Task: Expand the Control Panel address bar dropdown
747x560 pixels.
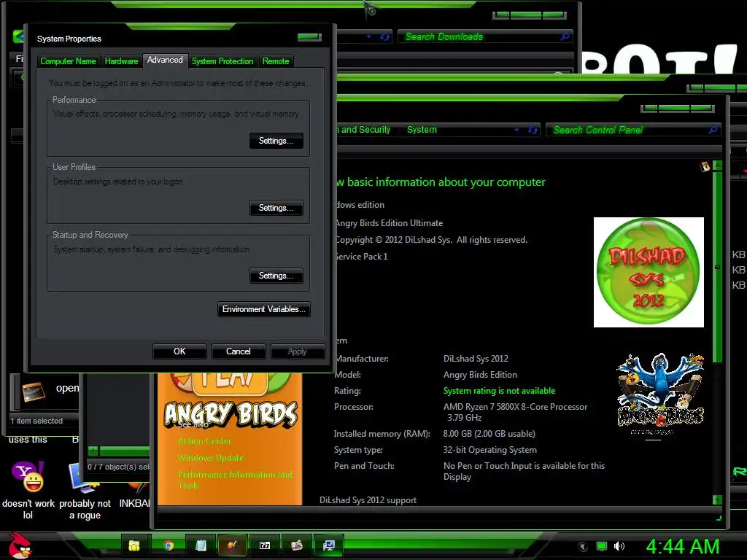Action: click(x=516, y=130)
